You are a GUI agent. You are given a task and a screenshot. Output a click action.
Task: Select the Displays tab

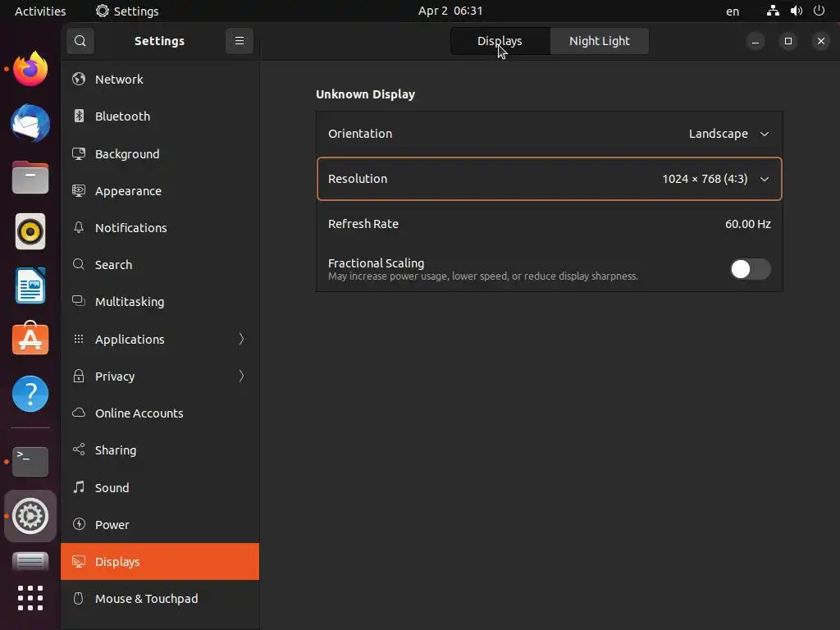tap(500, 41)
